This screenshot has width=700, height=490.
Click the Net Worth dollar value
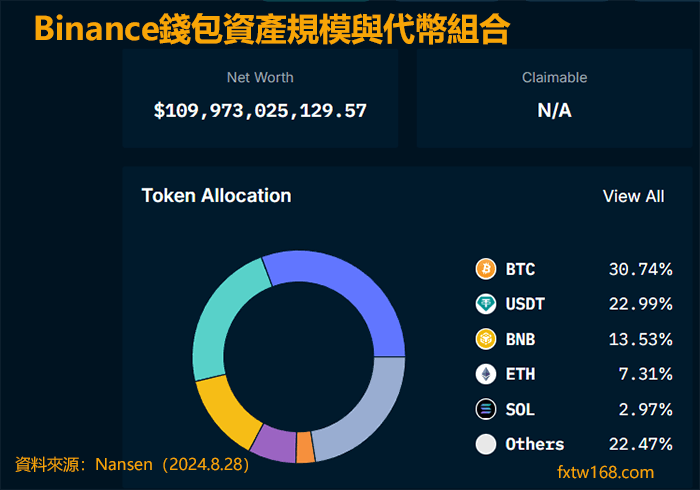(x=260, y=110)
